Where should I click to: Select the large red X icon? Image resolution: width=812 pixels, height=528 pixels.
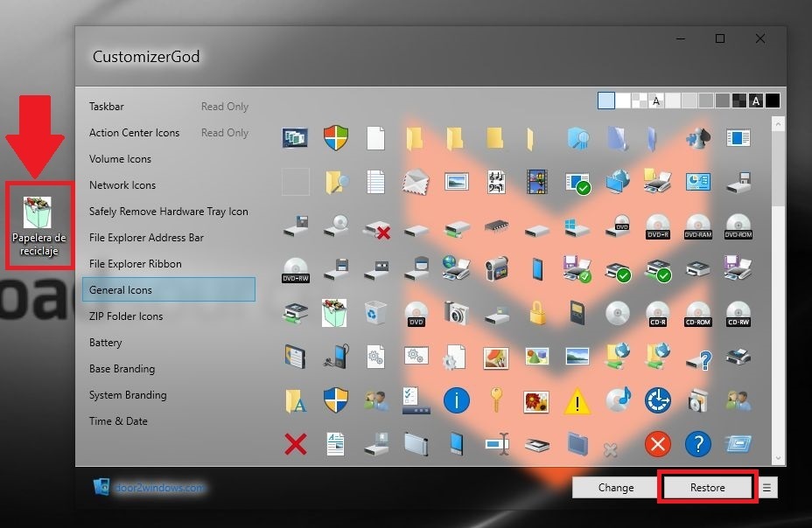click(x=296, y=444)
